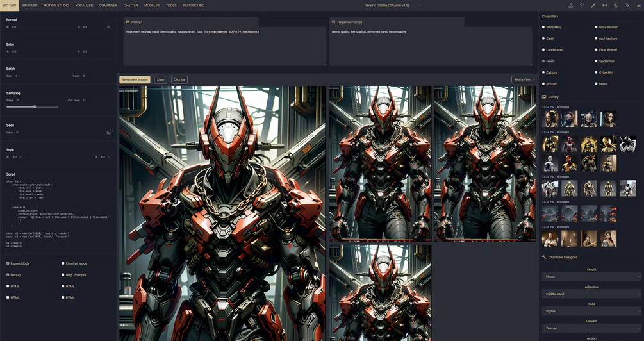Viewport: 644px width, 341px height.
Task: Open the Style W dropdown
Action: point(17,157)
